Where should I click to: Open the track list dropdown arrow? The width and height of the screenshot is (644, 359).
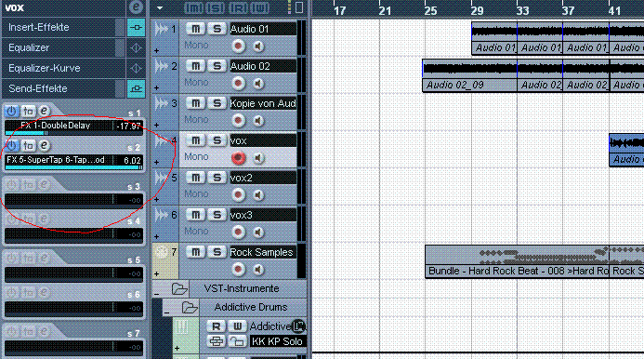click(x=160, y=7)
